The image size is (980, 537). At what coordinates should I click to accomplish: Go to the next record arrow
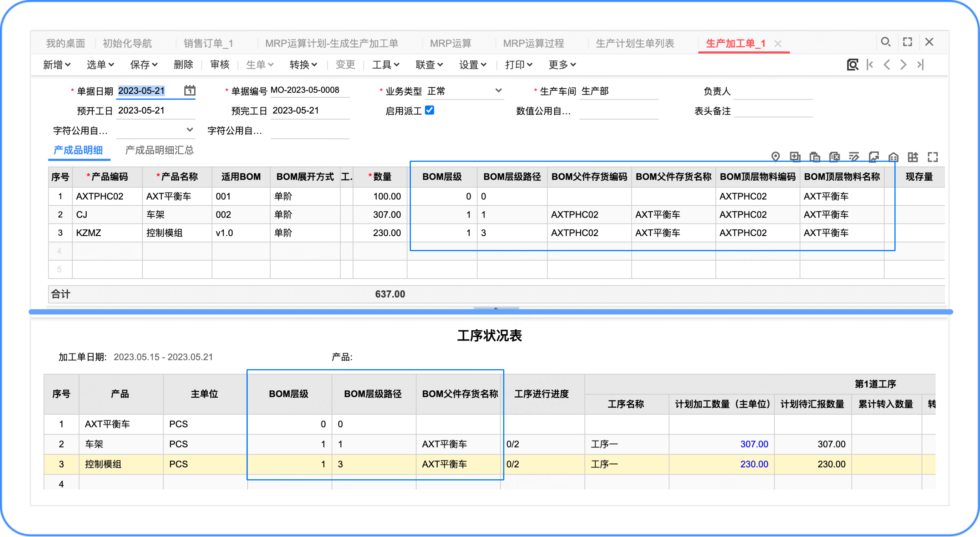903,65
